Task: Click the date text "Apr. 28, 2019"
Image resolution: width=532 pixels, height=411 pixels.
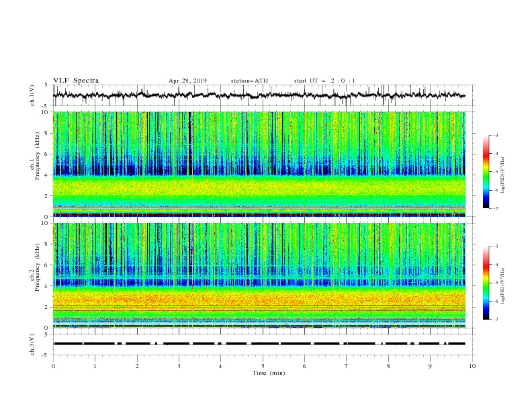Action: [x=187, y=81]
